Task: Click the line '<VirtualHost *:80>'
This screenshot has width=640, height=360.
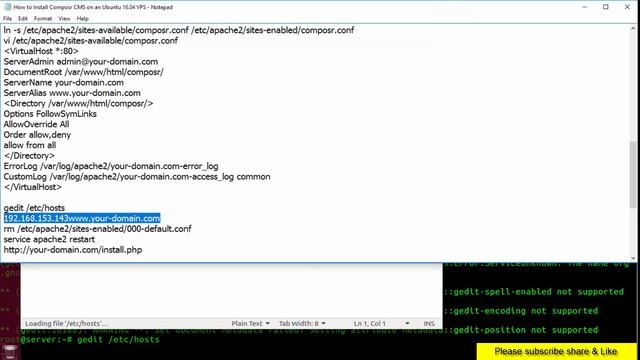Action: coord(41,51)
